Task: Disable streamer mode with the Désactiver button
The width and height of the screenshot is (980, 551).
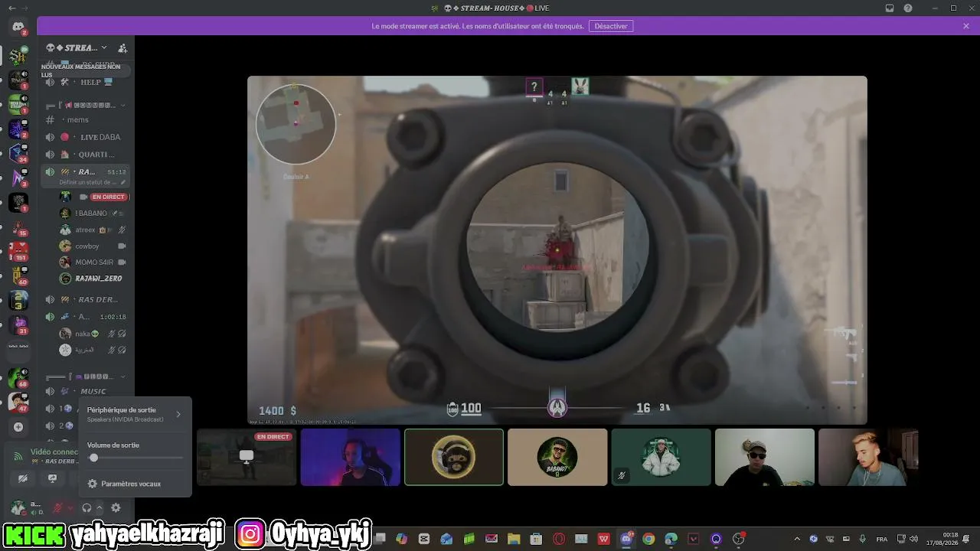Action: (x=611, y=26)
